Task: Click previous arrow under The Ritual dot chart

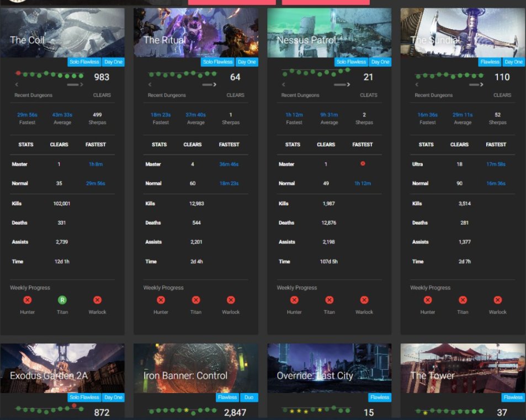Action: [x=150, y=84]
